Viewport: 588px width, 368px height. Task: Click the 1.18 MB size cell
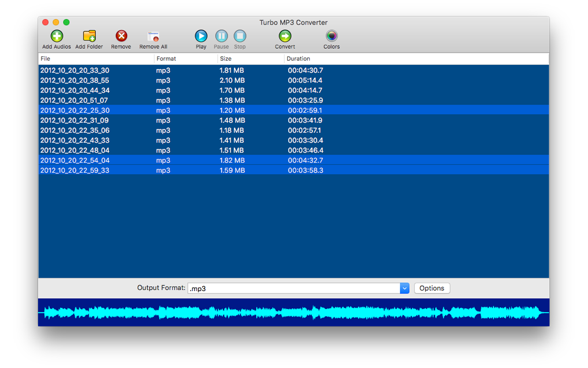coord(232,131)
